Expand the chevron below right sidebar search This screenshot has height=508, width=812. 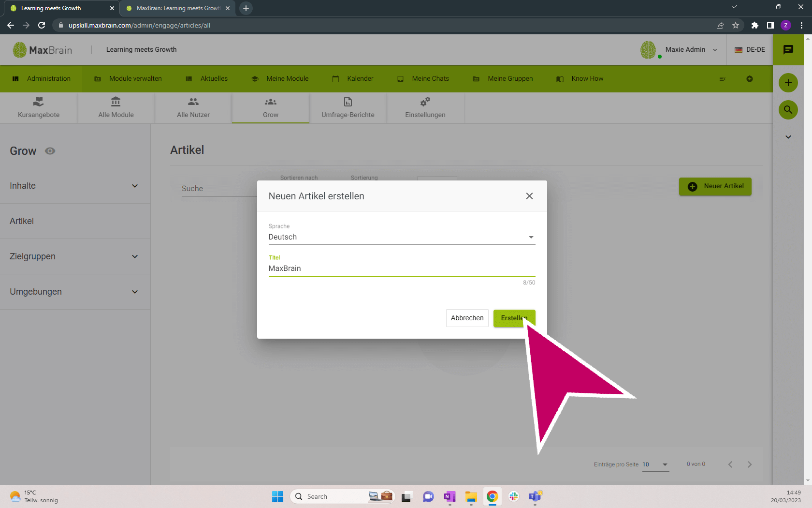[x=788, y=137]
